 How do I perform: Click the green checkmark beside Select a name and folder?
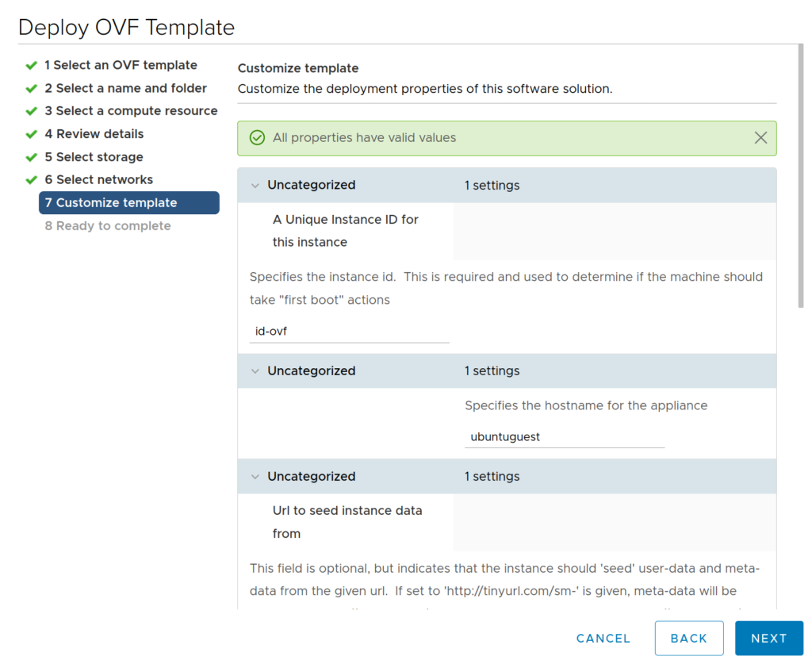[x=32, y=89]
